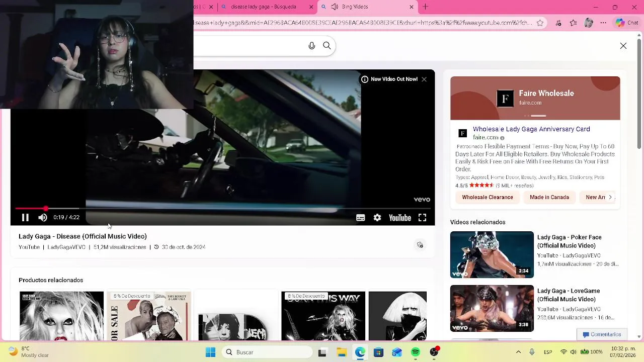Open Born This Way album product thumbnail

coord(61,316)
